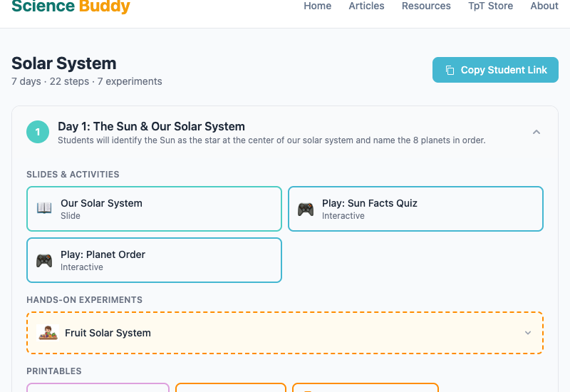This screenshot has width=570, height=392.
Task: Open the About page
Action: point(544,6)
